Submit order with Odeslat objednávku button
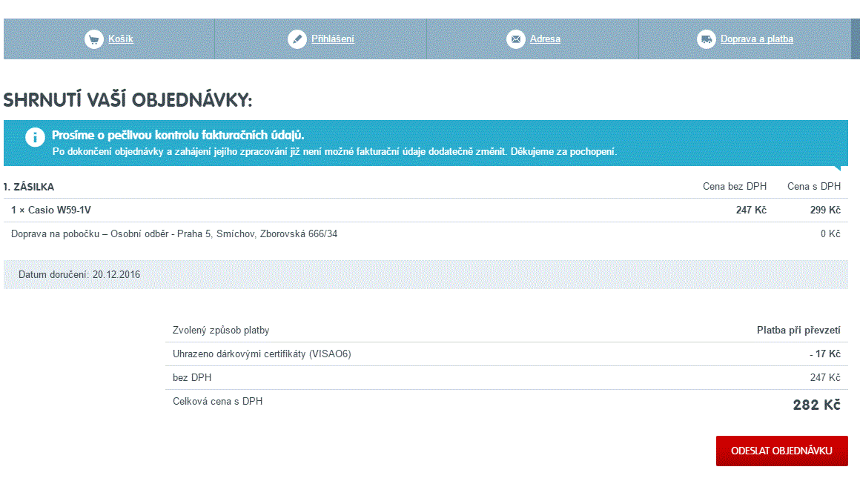 click(x=781, y=451)
